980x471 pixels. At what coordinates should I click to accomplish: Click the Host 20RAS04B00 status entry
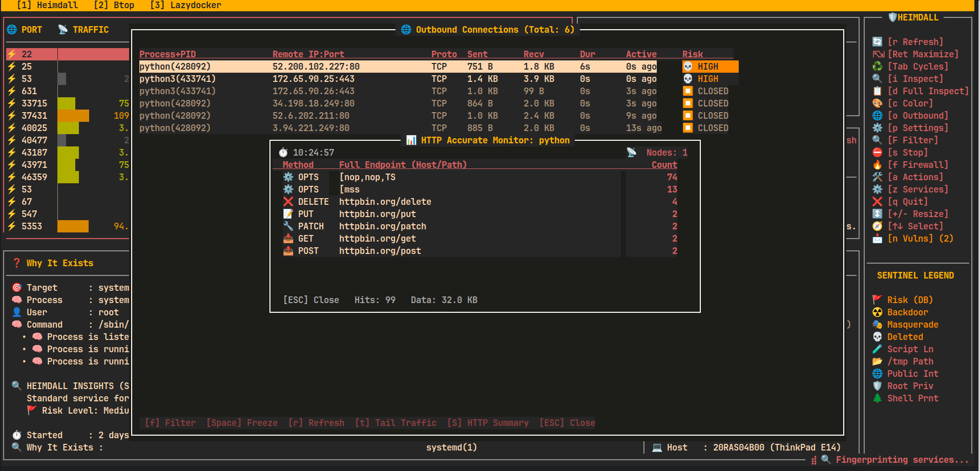coord(746,447)
